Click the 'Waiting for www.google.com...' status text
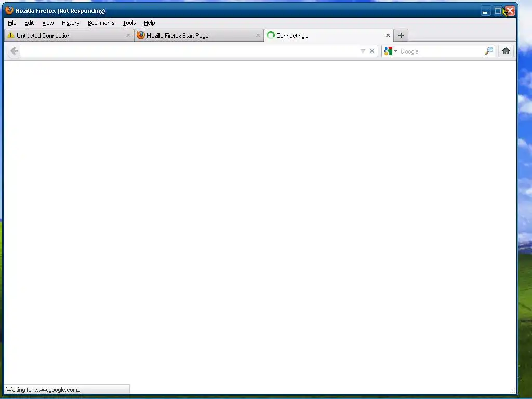Image resolution: width=532 pixels, height=399 pixels. pos(43,390)
